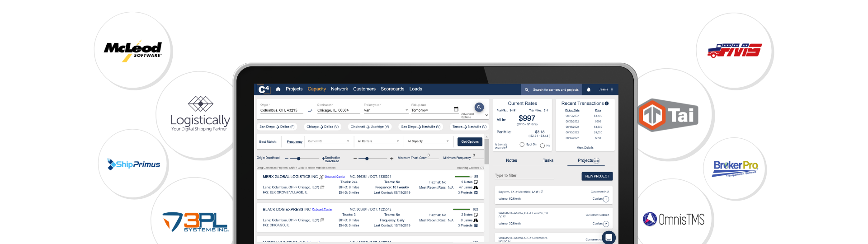This screenshot has width=868, height=244.
Task: Open the All Capacity dropdown
Action: (428, 141)
